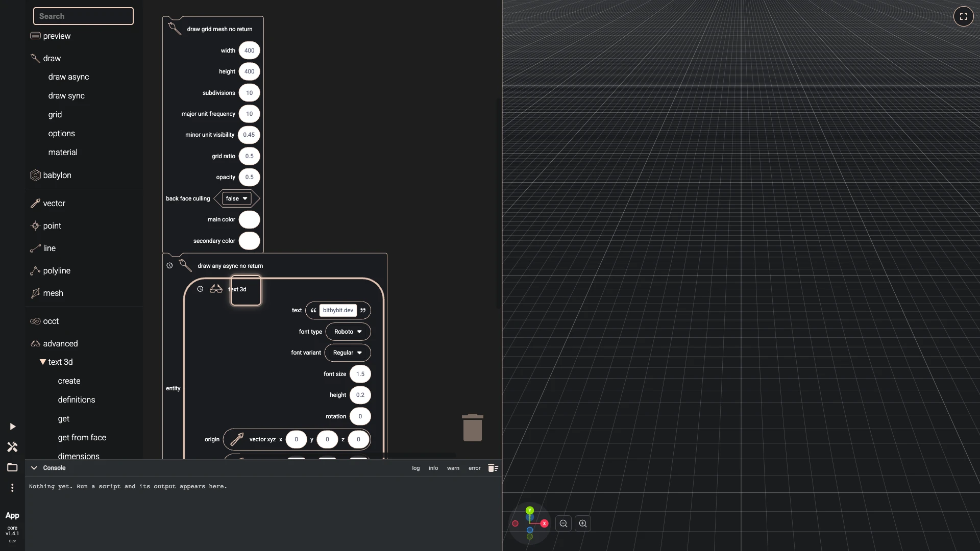Zoom in the 3D view
Image resolution: width=980 pixels, height=551 pixels.
(583, 523)
